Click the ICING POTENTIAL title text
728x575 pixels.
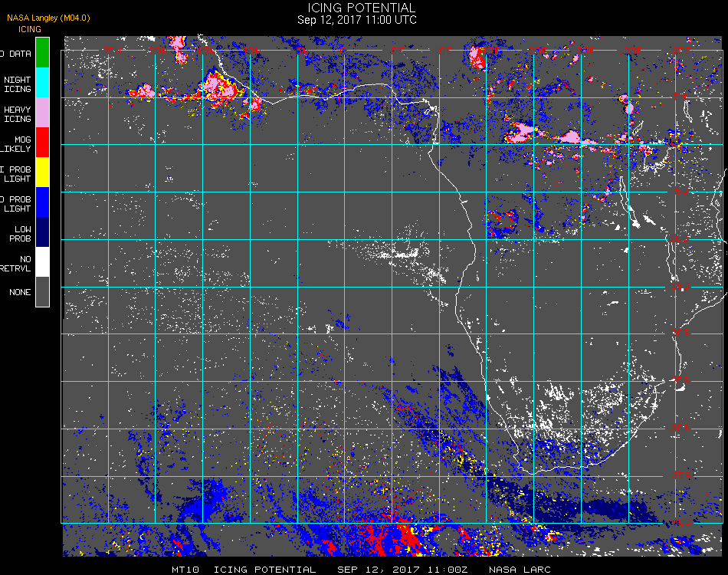coord(361,8)
